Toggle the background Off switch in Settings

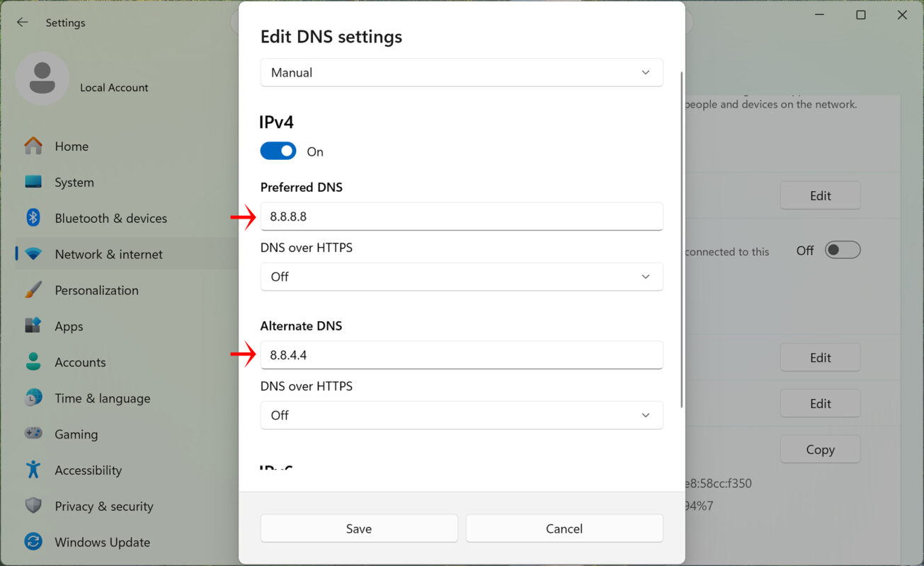(x=843, y=250)
